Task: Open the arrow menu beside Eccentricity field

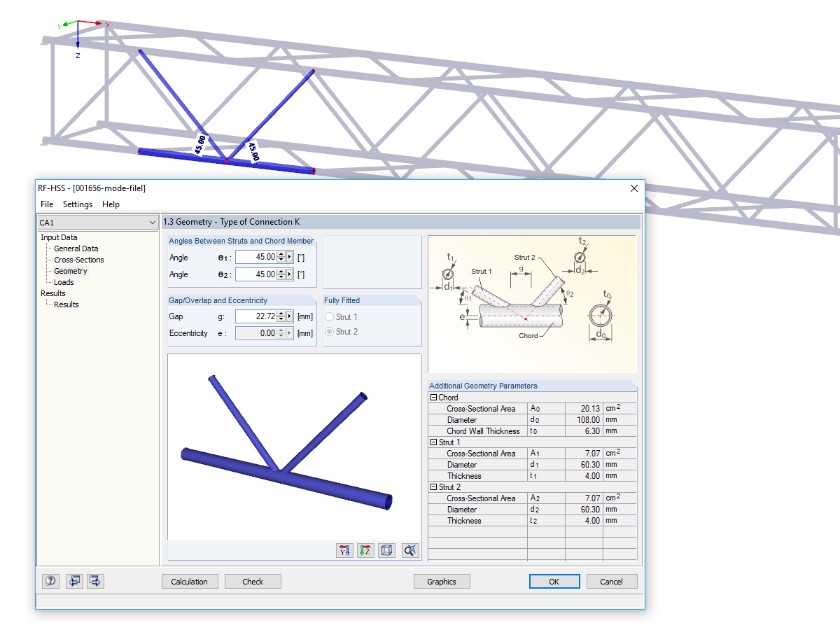Action: pyautogui.click(x=290, y=333)
